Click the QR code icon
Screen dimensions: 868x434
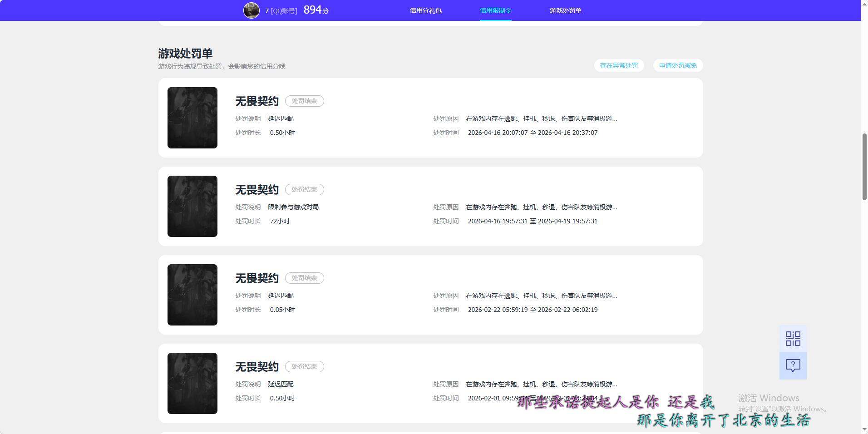[793, 339]
